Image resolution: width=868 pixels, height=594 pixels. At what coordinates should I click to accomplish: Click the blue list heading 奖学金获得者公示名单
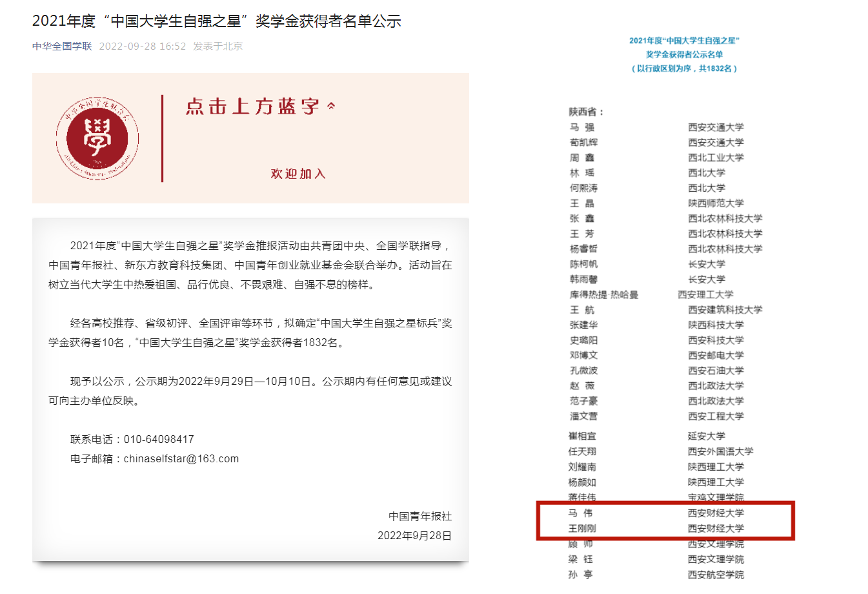point(684,55)
